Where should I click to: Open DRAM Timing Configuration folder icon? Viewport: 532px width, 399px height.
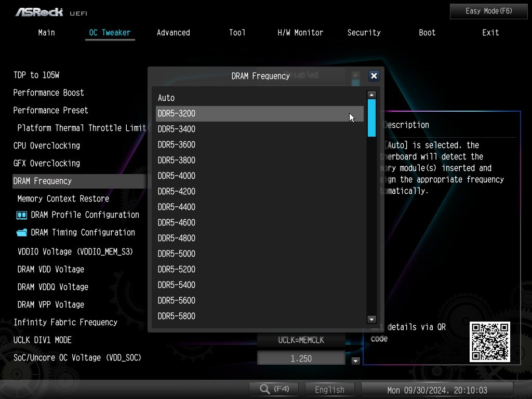(x=22, y=233)
